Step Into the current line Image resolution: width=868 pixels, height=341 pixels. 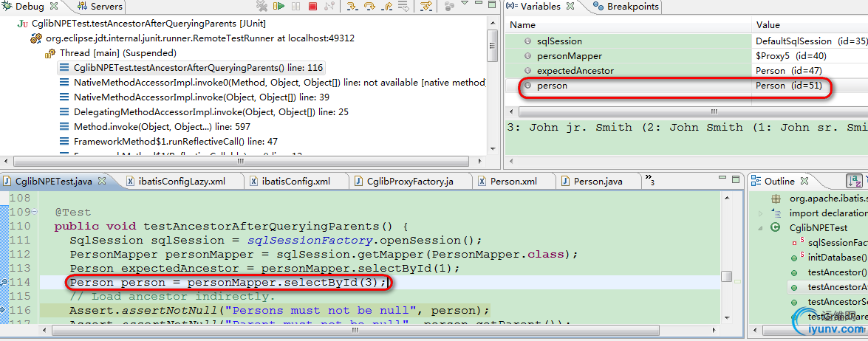coord(351,7)
